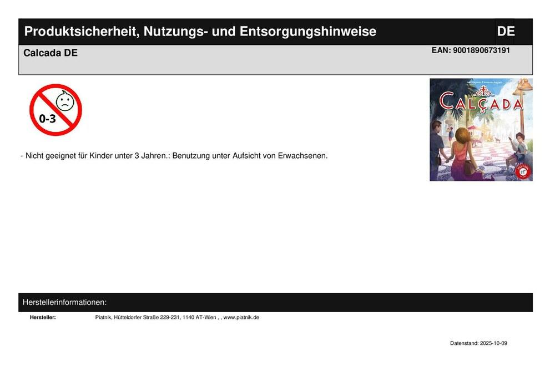The height and width of the screenshot is (392, 555).
Task: Click the 0-3 text in warning sign
Action: point(47,119)
